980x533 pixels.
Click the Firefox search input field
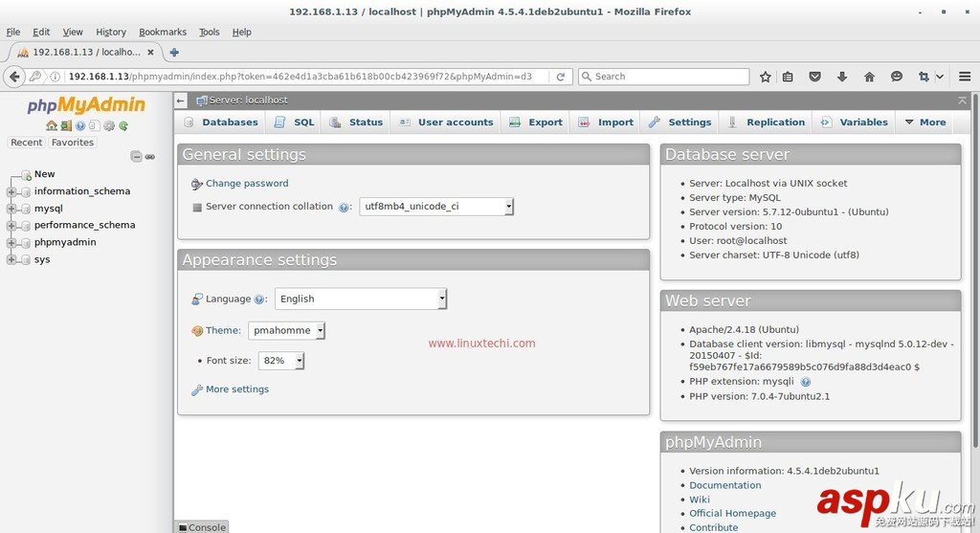[664, 77]
